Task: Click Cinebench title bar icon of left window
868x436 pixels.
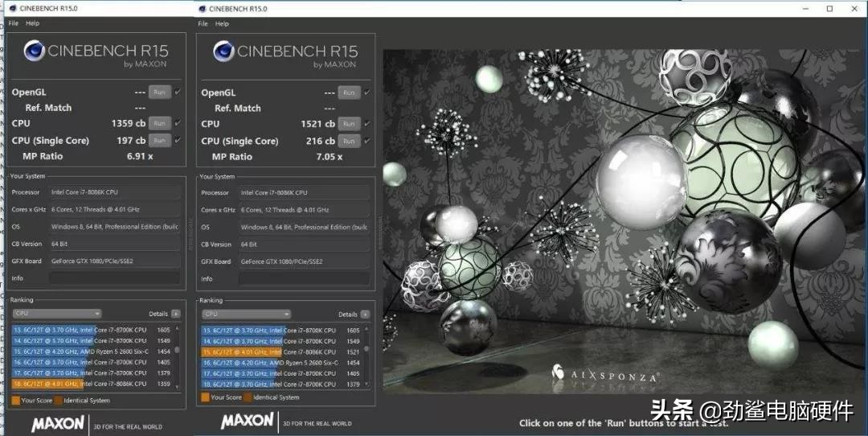Action: point(13,8)
